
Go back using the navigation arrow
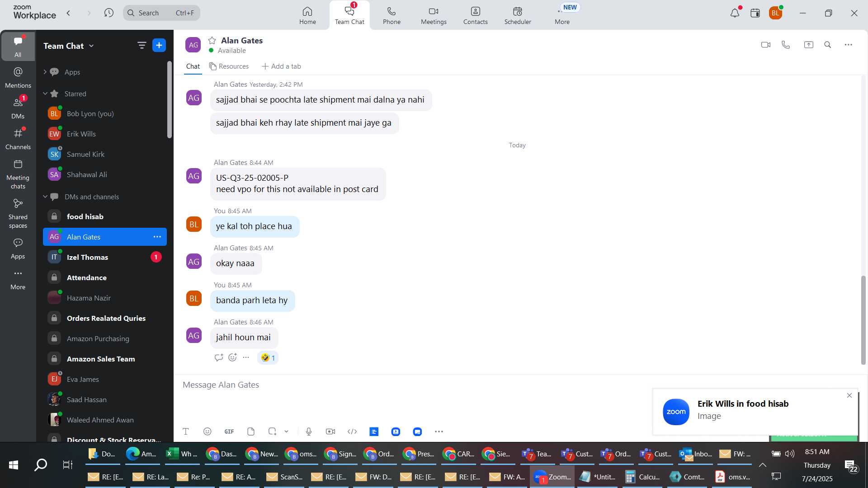(69, 13)
